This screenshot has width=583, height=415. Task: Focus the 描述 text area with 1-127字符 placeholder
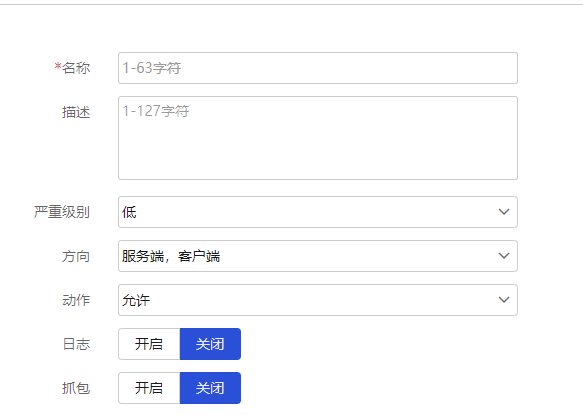(x=318, y=138)
